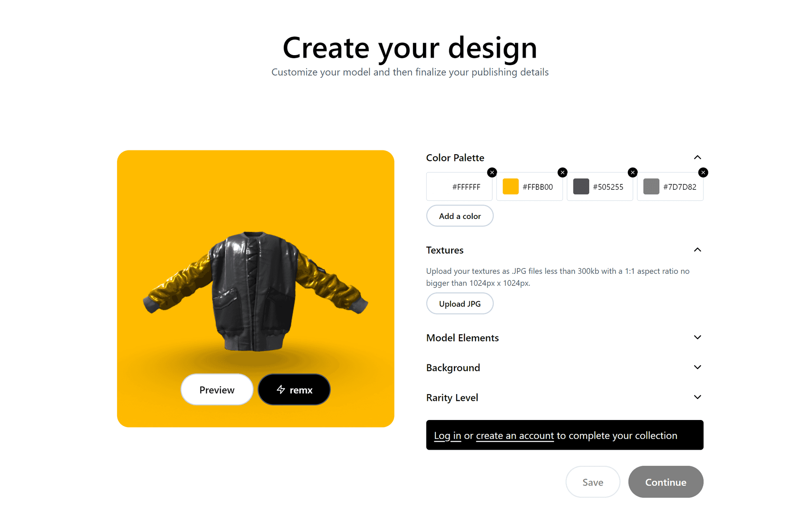Click the remx icon button
803x532 pixels.
coord(293,390)
